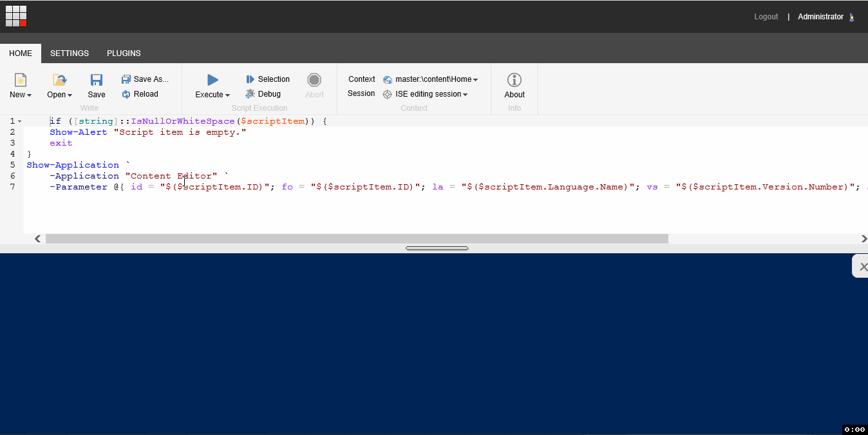This screenshot has height=435, width=868.
Task: Click the Open folder icon
Action: (x=59, y=79)
